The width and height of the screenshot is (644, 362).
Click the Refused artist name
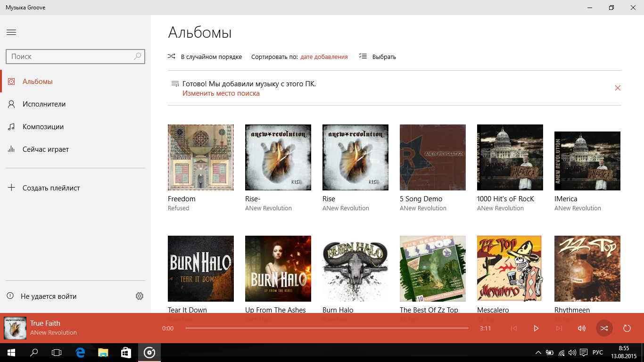click(179, 208)
